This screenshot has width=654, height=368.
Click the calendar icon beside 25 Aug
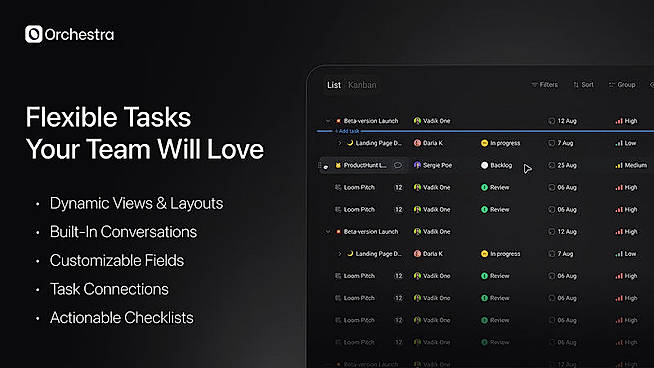click(551, 165)
